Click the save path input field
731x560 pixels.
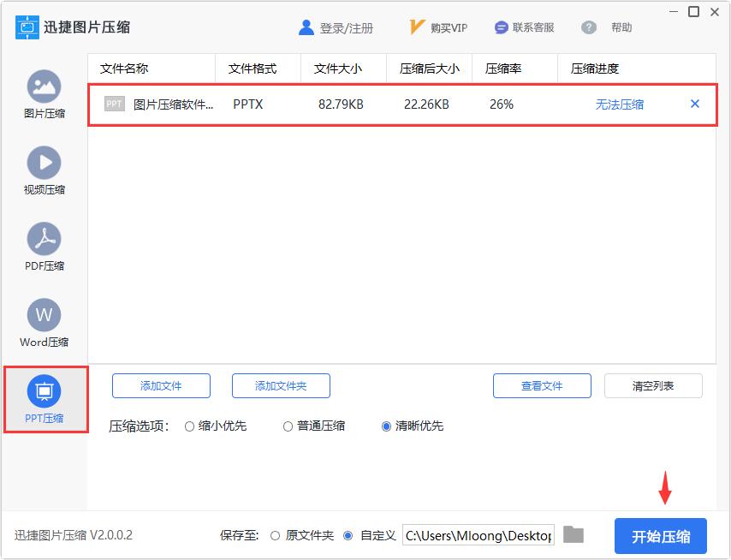pyautogui.click(x=478, y=535)
